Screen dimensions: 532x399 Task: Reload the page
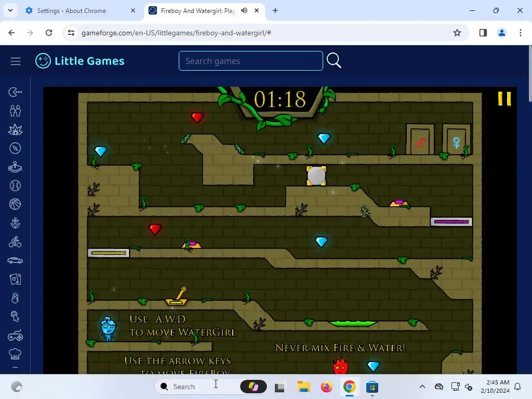tap(49, 33)
